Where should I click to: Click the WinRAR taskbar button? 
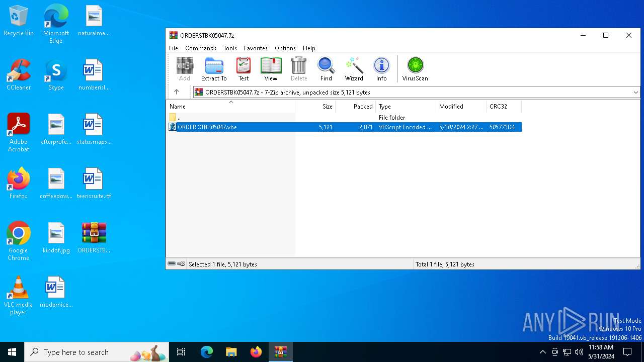(281, 352)
